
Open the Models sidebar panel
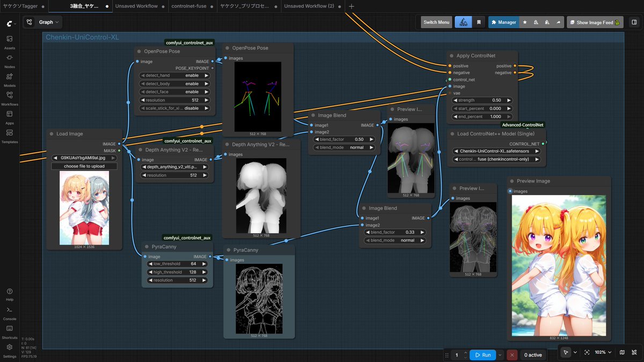[10, 79]
